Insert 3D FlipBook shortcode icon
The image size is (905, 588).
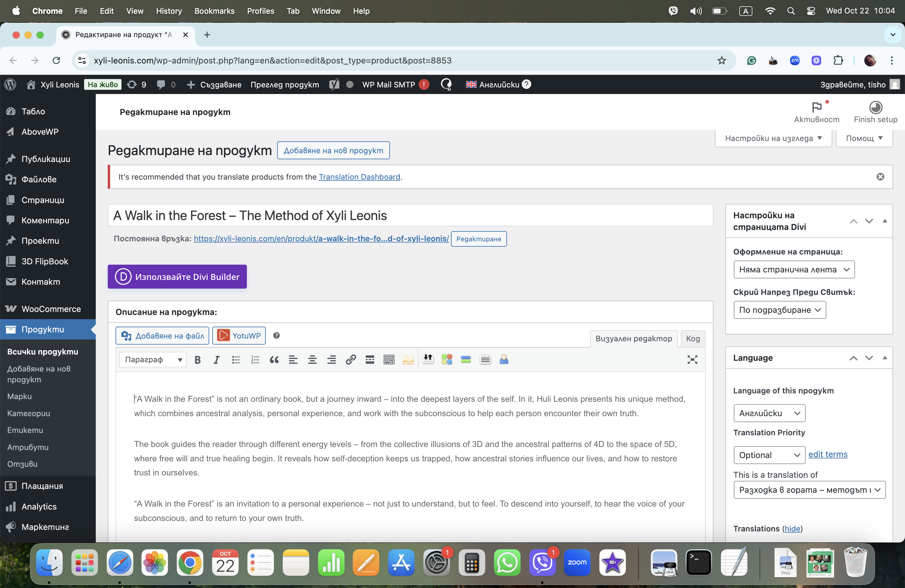click(408, 360)
